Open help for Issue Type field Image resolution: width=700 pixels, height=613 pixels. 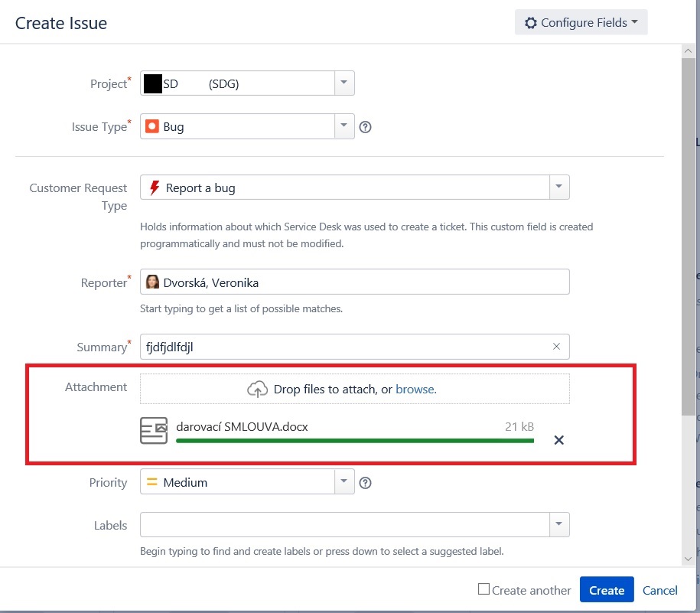pos(365,127)
